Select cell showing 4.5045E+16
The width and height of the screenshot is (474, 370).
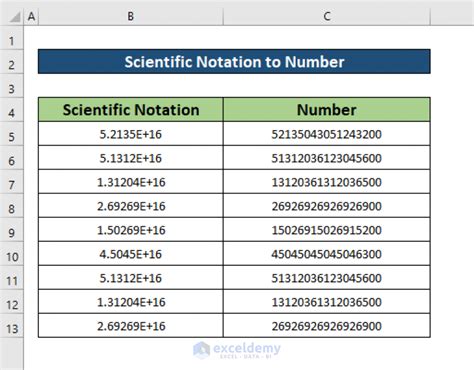pos(131,254)
